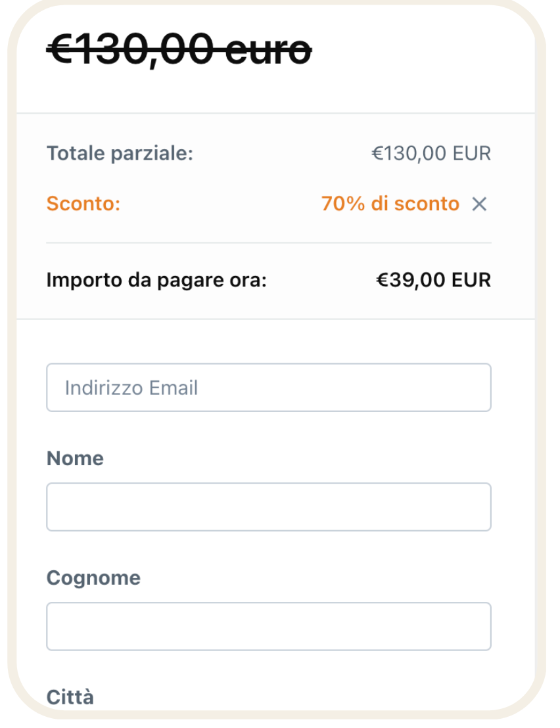Click the orange "70% di sconto" text
Image resolution: width=560 pixels, height=728 pixels.
390,204
